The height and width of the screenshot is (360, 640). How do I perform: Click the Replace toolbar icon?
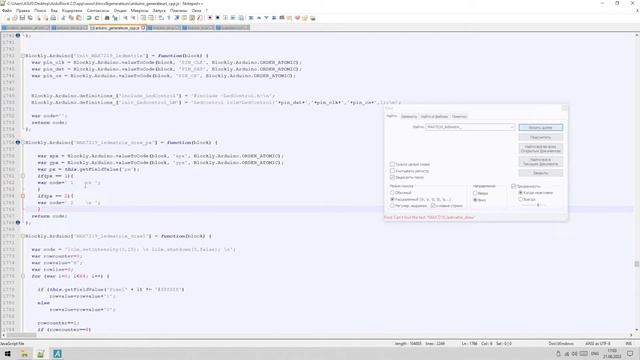[115, 18]
